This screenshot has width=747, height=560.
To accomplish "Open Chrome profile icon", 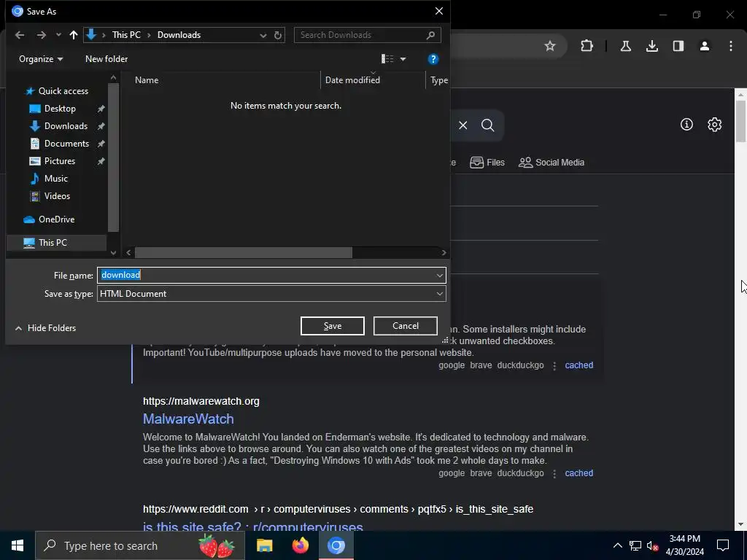I will [x=704, y=46].
